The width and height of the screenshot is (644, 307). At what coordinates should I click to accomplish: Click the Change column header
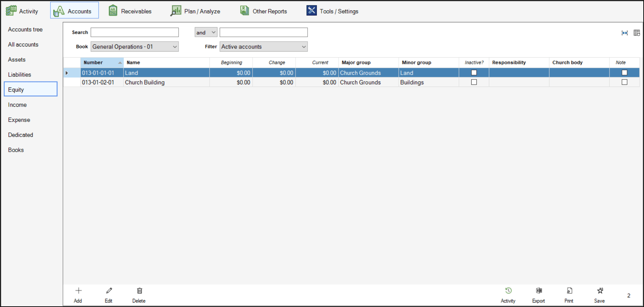point(274,63)
